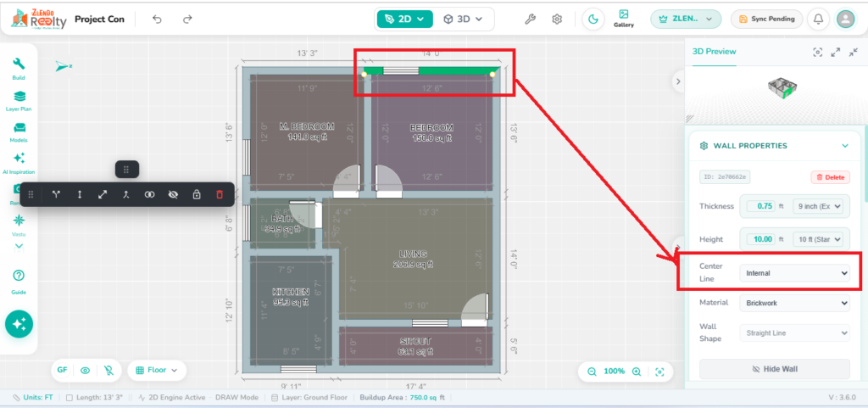
Task: Open the Center Line Internal dropdown
Action: click(x=794, y=273)
